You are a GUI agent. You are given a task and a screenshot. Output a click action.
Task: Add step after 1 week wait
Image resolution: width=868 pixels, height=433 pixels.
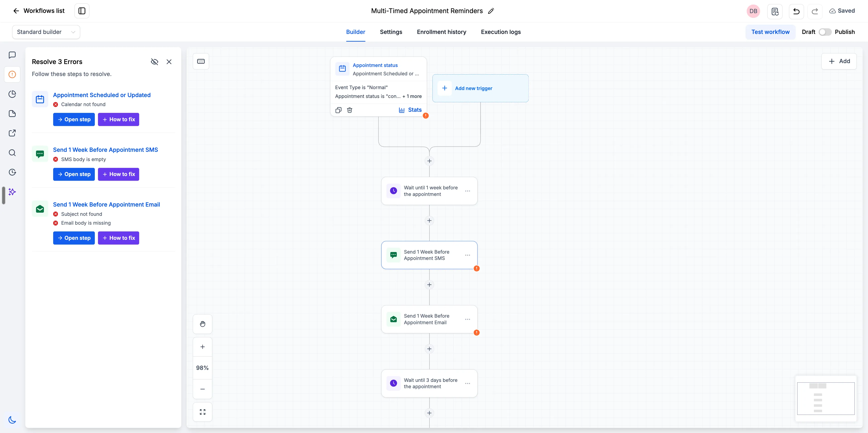[x=429, y=221]
